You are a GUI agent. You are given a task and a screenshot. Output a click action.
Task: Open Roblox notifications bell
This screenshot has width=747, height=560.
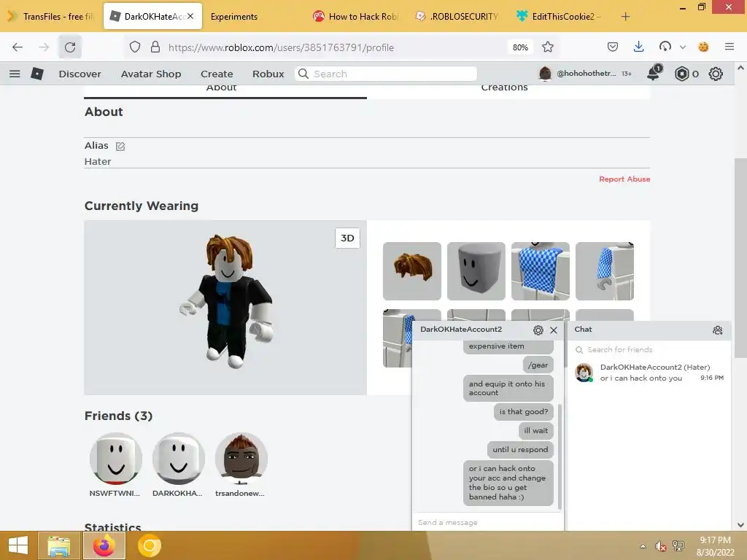click(x=654, y=73)
